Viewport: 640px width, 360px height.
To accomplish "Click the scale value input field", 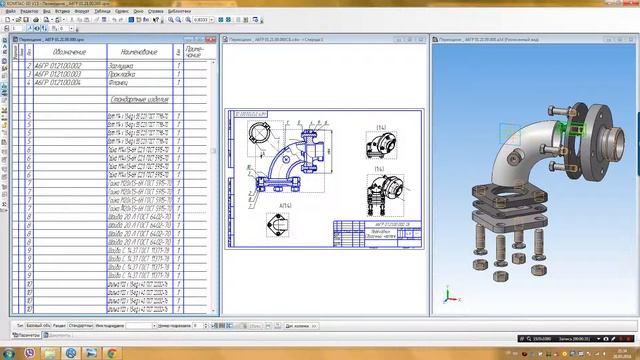I will point(201,20).
